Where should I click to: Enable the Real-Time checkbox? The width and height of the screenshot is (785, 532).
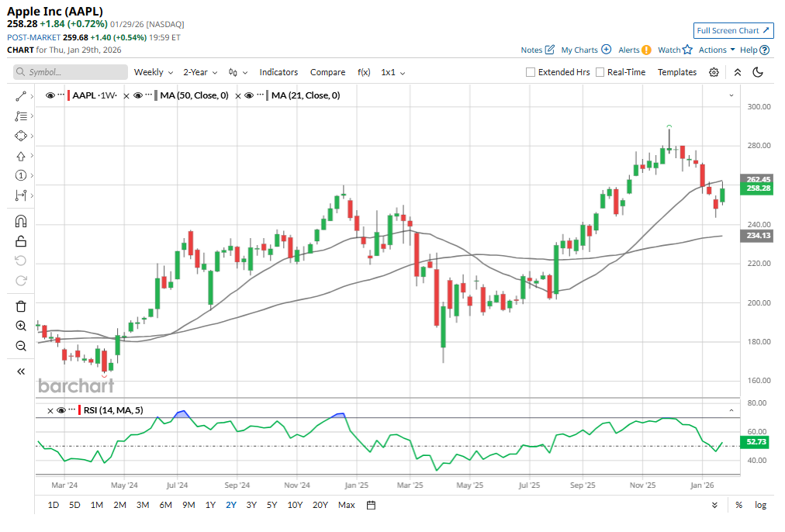coord(599,72)
